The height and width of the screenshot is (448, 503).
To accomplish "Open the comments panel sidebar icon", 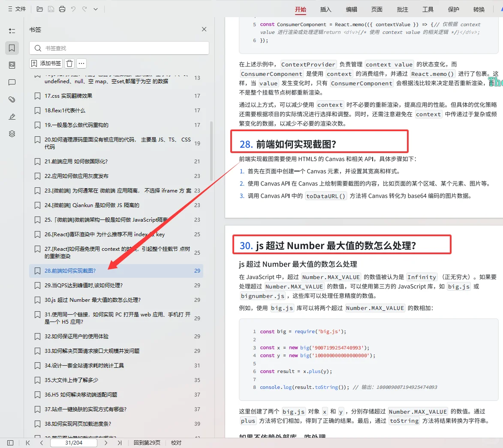I will [x=12, y=82].
